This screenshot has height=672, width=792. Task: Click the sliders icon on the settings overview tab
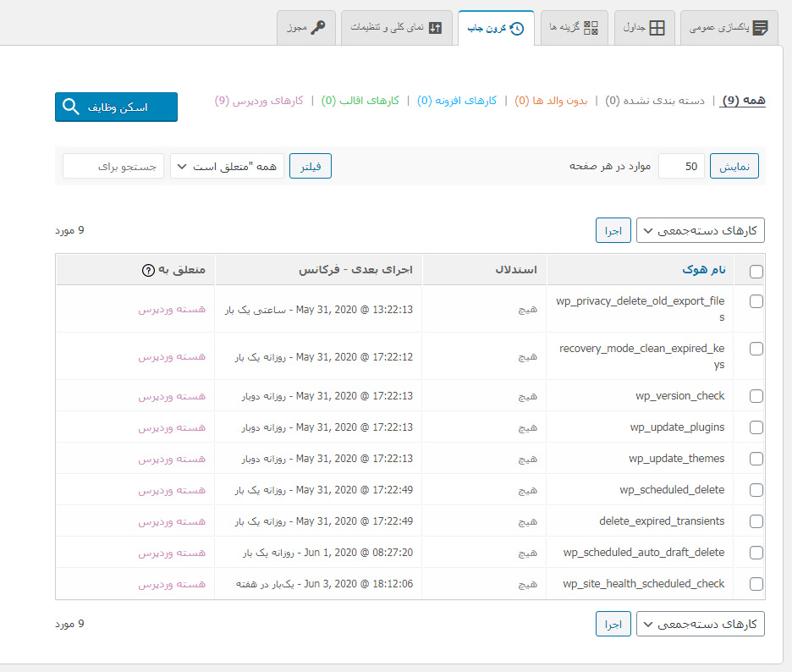435,28
